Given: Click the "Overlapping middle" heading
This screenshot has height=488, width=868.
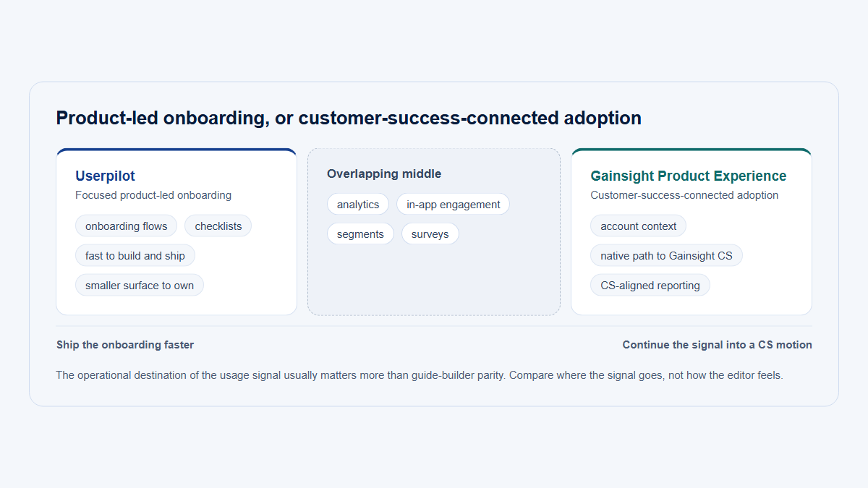Looking at the screenshot, I should tap(384, 174).
